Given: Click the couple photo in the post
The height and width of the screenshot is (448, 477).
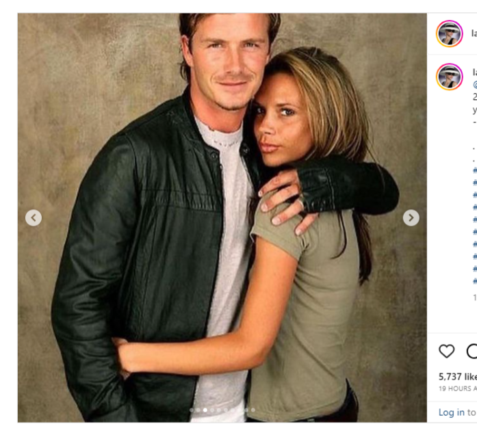Looking at the screenshot, I should coord(222,218).
